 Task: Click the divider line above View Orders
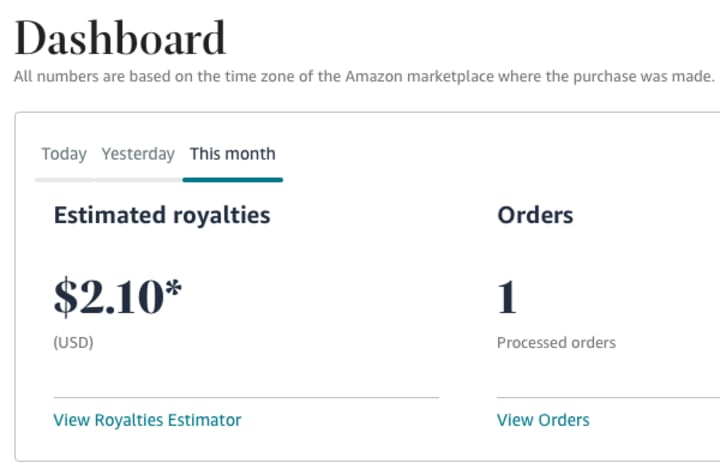point(600,397)
